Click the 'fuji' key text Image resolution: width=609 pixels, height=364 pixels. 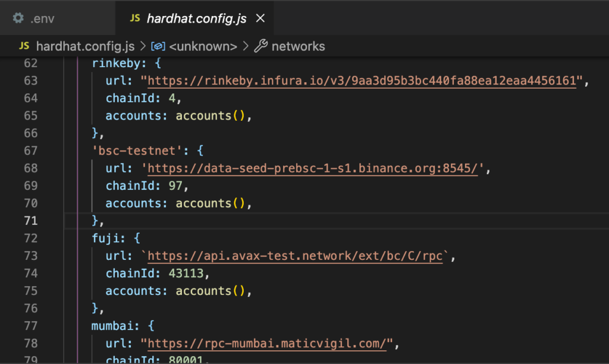105,238
